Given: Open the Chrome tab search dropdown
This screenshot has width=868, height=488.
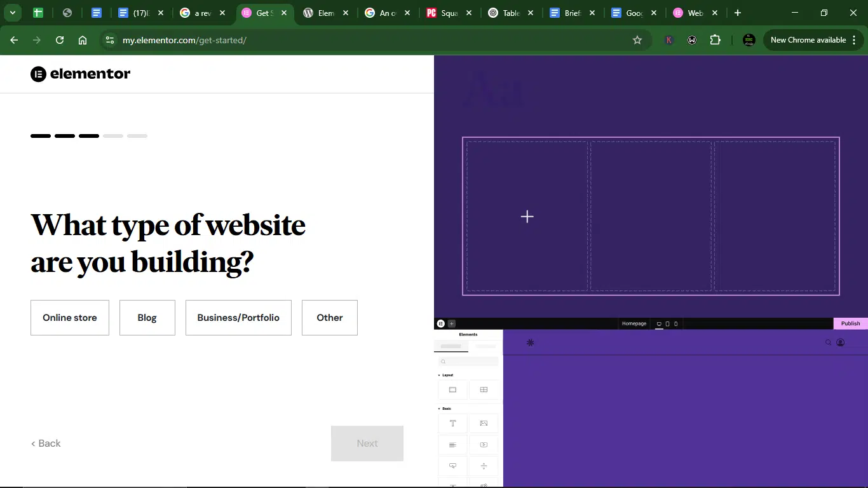Looking at the screenshot, I should pyautogui.click(x=12, y=13).
